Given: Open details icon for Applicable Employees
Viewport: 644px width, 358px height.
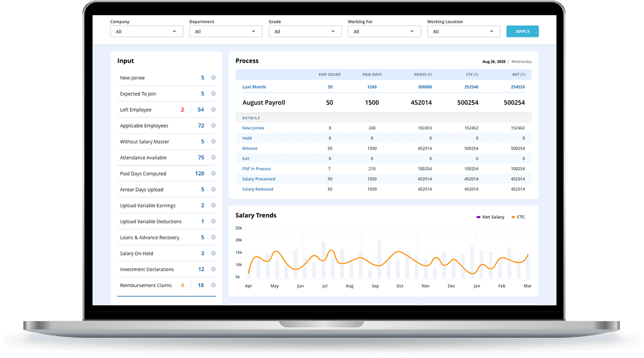Looking at the screenshot, I should click(x=213, y=125).
